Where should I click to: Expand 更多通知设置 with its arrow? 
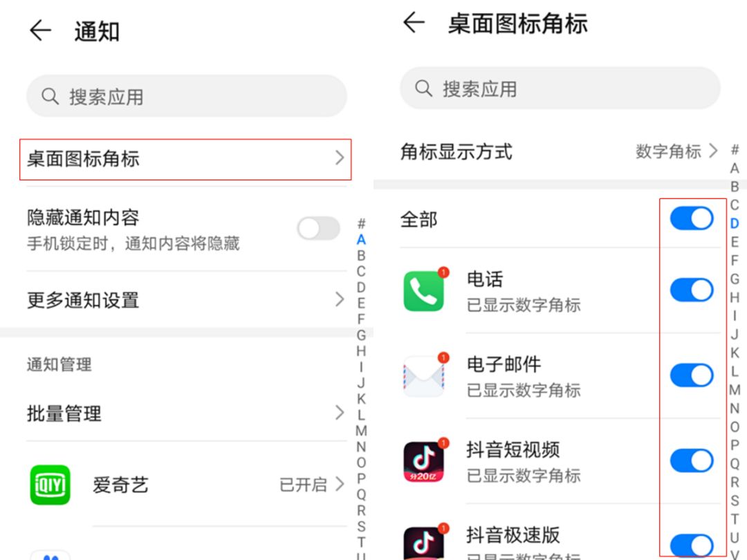tap(339, 299)
